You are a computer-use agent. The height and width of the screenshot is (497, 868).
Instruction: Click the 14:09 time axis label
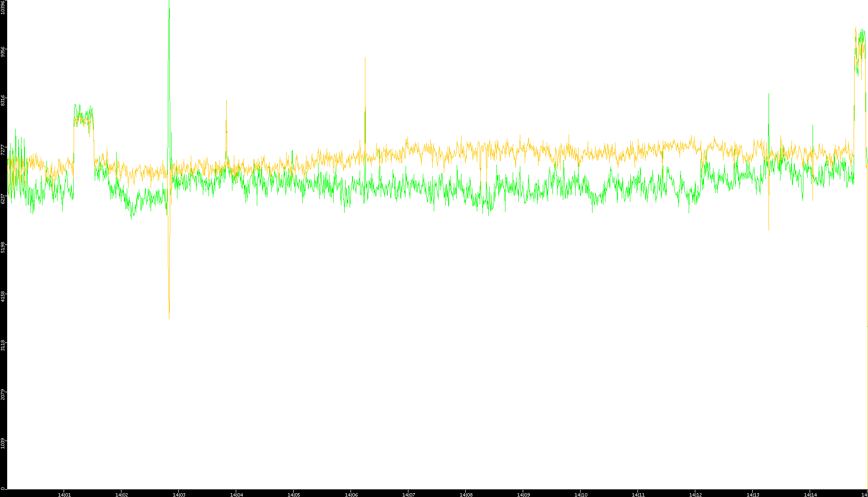click(x=523, y=494)
